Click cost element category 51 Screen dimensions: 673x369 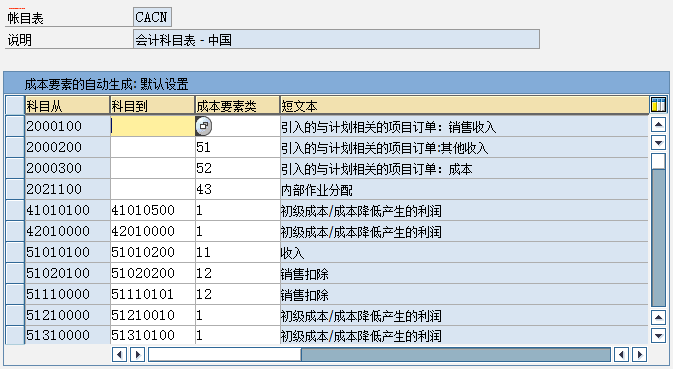238,147
